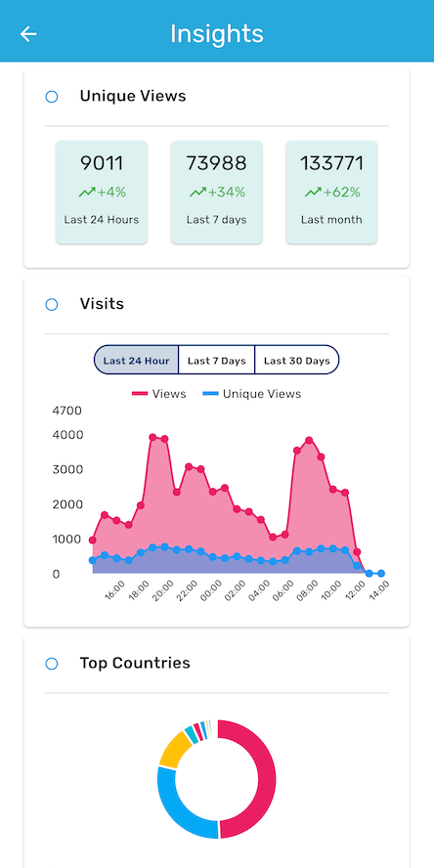Viewport: 434px width, 868px height.
Task: Click the 08:00 x-axis time label
Action: 307,590
